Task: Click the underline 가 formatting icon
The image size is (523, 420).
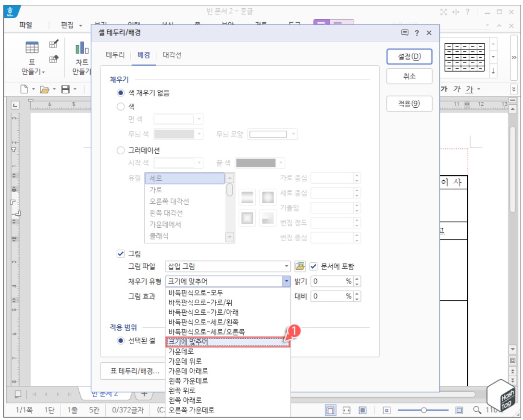Action: point(470,89)
